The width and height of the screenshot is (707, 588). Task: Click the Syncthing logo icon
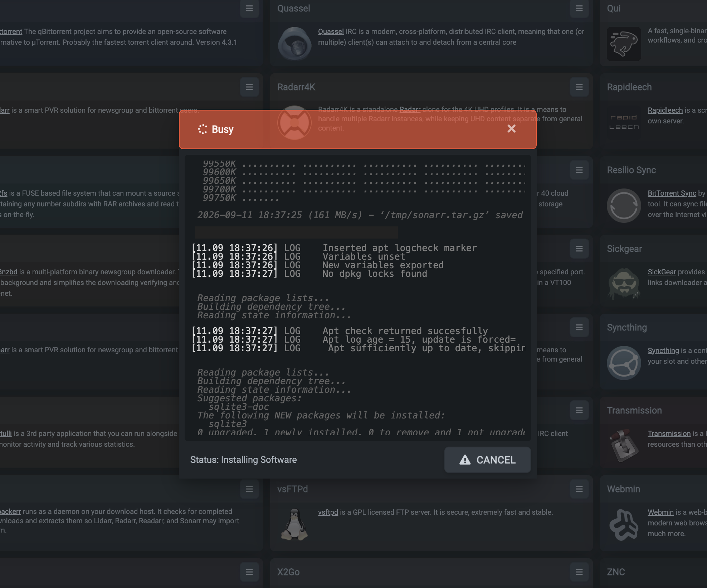[x=624, y=363]
